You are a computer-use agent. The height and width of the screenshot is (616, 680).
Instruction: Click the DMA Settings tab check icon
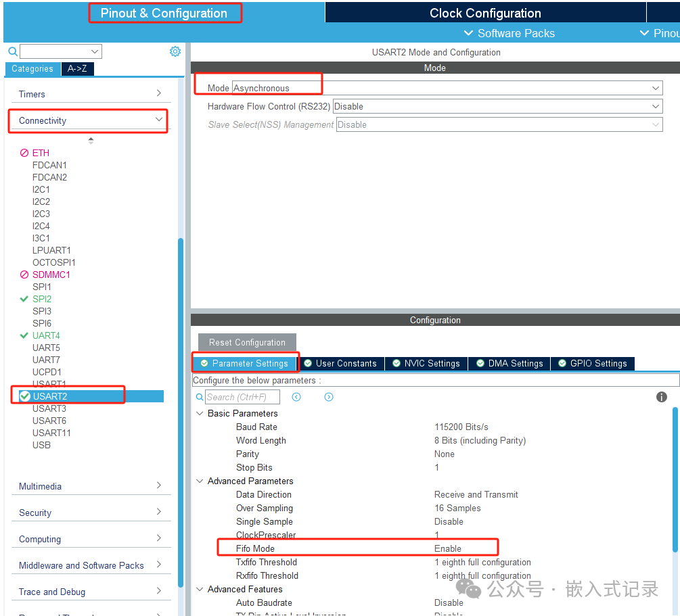(x=480, y=363)
